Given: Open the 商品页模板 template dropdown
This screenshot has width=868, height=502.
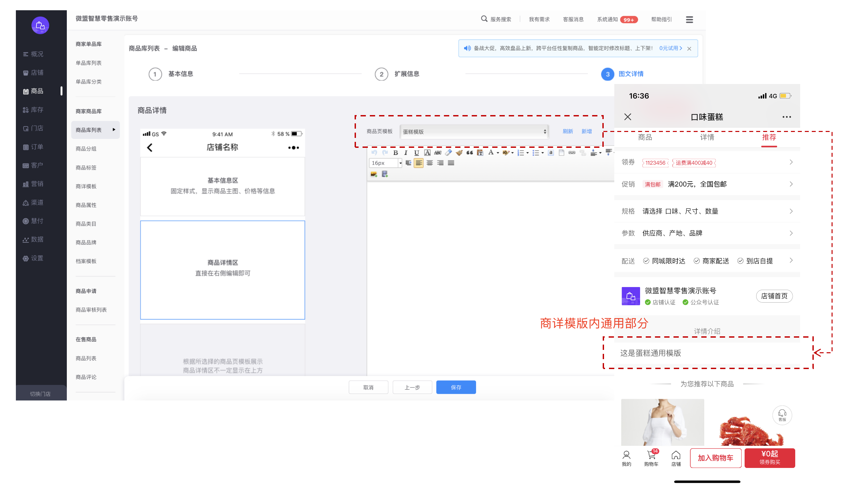Looking at the screenshot, I should pos(474,132).
